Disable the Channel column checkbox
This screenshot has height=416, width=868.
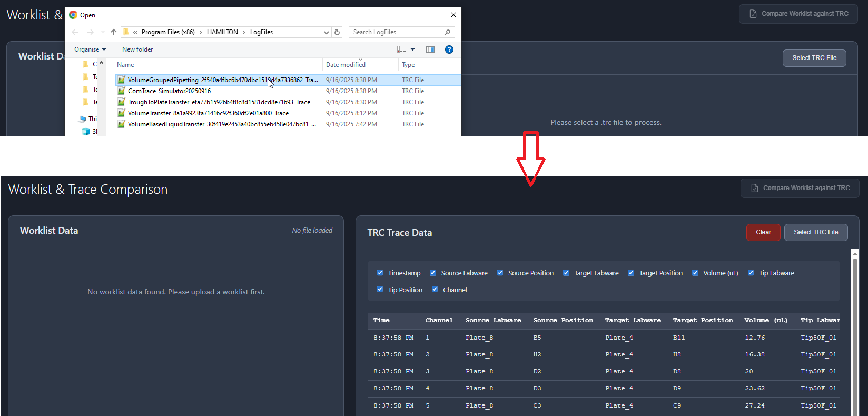[x=435, y=289]
